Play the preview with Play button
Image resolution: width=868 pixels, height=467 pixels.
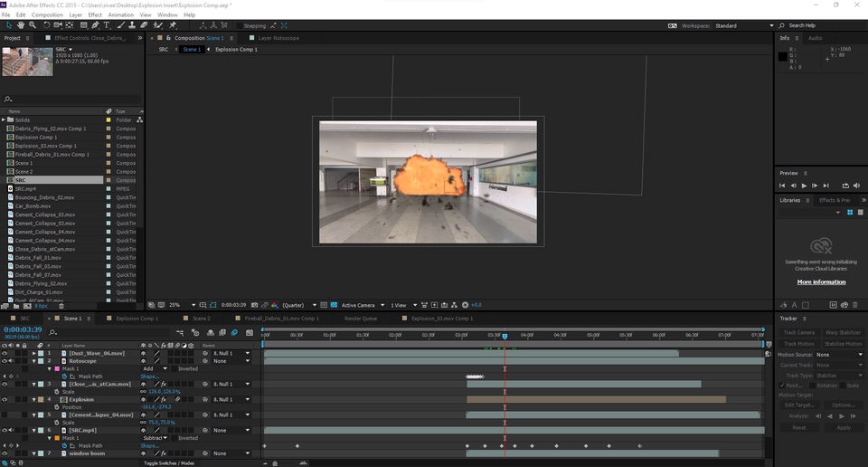[804, 186]
